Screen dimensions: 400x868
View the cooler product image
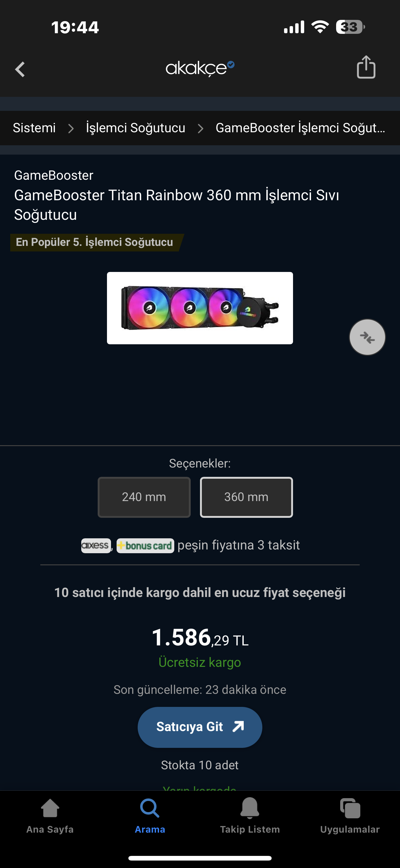pos(200,308)
